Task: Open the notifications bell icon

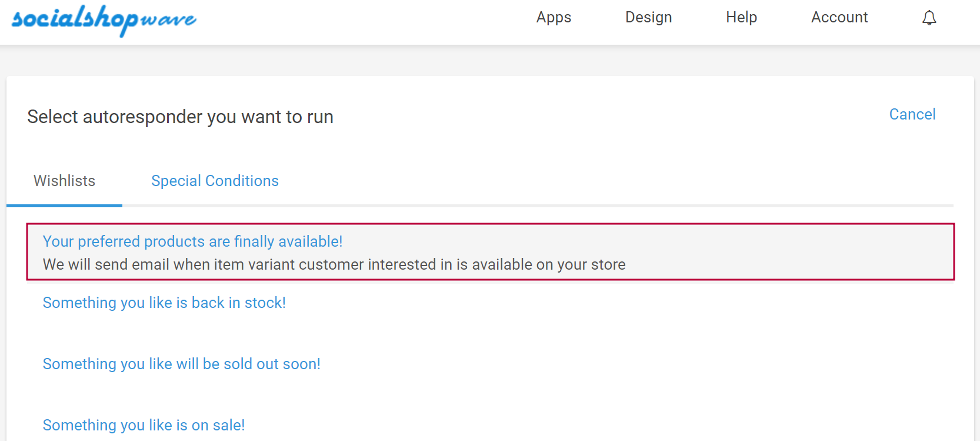Action: pyautogui.click(x=929, y=18)
